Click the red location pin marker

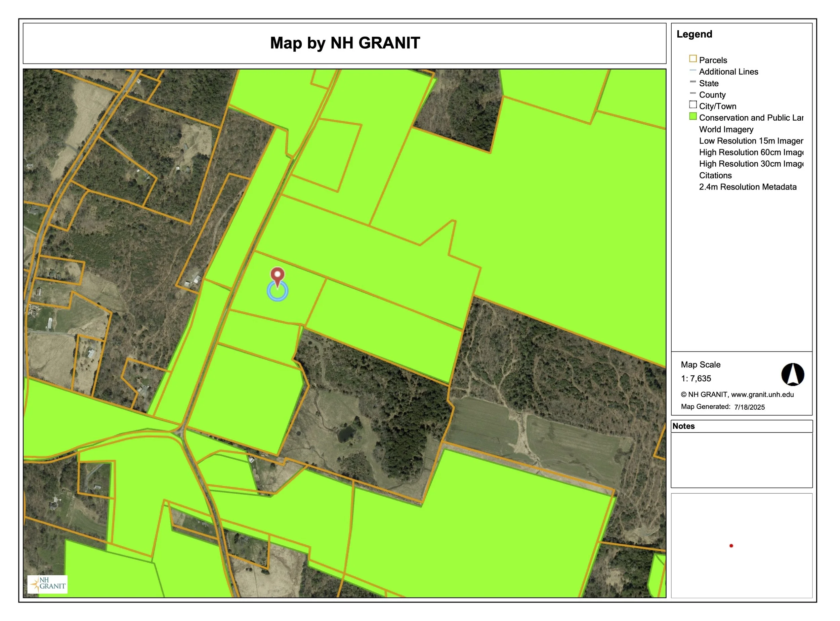pyautogui.click(x=278, y=275)
